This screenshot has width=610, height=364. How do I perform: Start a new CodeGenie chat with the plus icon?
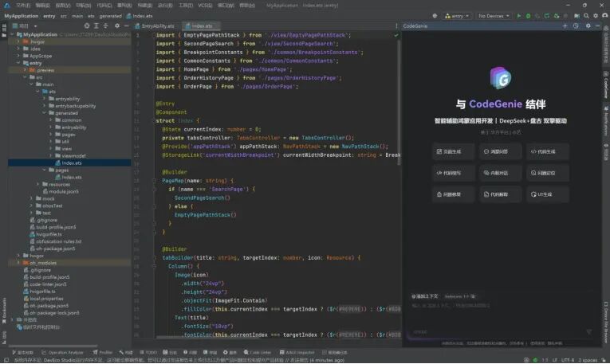coord(565,26)
